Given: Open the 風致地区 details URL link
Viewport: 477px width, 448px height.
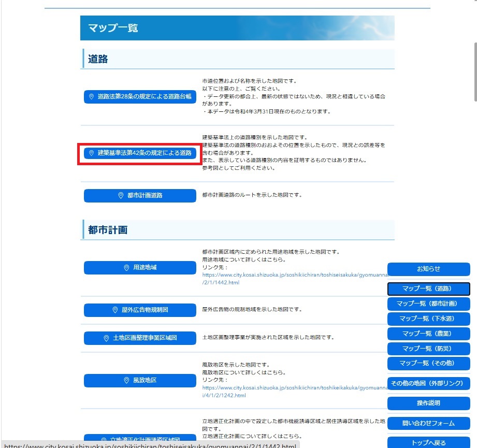Looking at the screenshot, I should 295,392.
